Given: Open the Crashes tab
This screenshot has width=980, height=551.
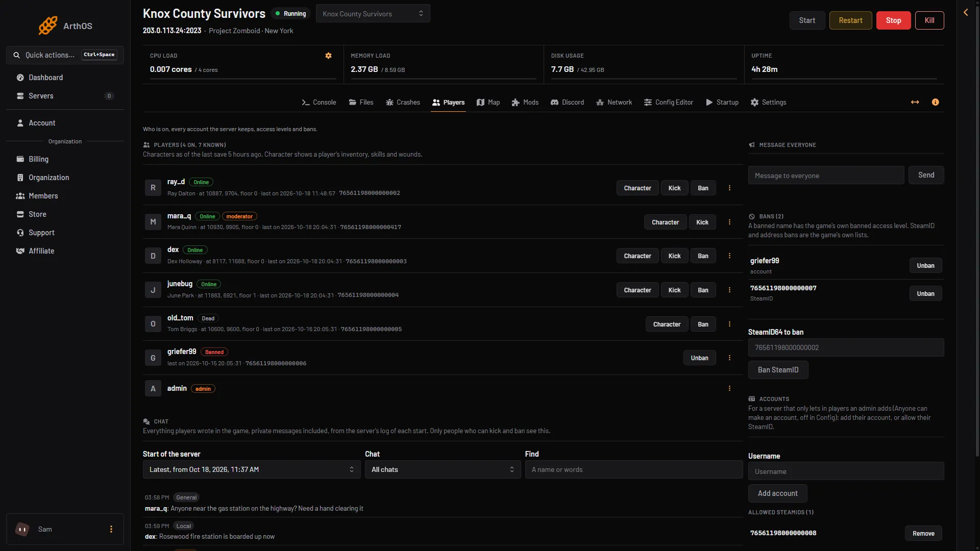Looking at the screenshot, I should pos(403,103).
